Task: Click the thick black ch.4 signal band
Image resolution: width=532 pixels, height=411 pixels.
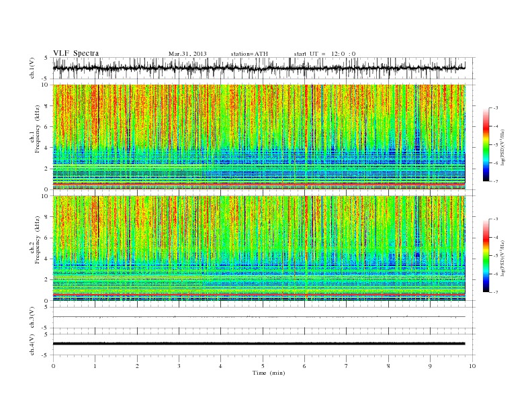Action: (259, 344)
